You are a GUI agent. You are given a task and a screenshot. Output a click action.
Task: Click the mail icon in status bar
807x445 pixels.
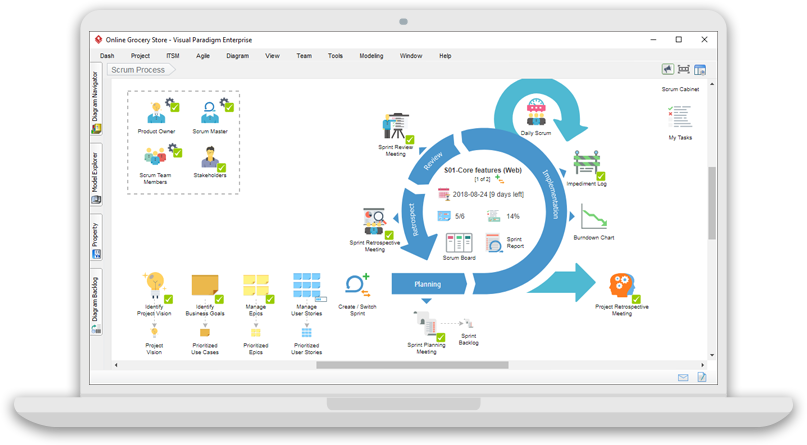(683, 378)
